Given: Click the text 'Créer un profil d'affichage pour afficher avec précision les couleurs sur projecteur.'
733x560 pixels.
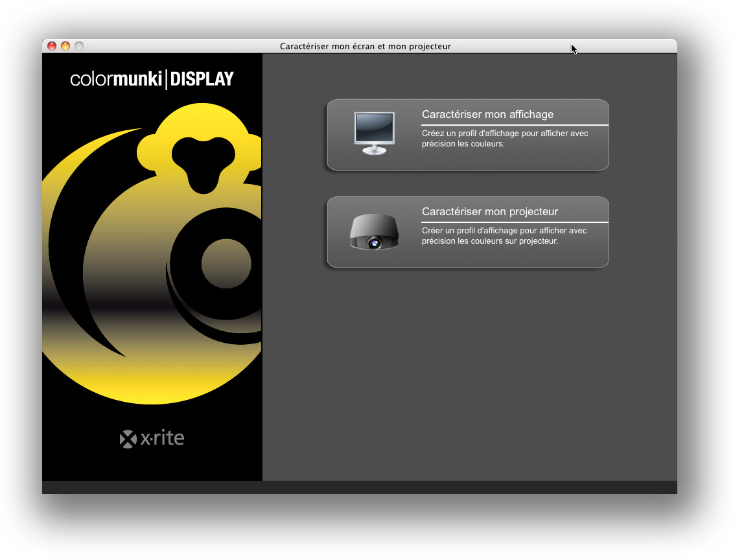Looking at the screenshot, I should click(x=504, y=235).
